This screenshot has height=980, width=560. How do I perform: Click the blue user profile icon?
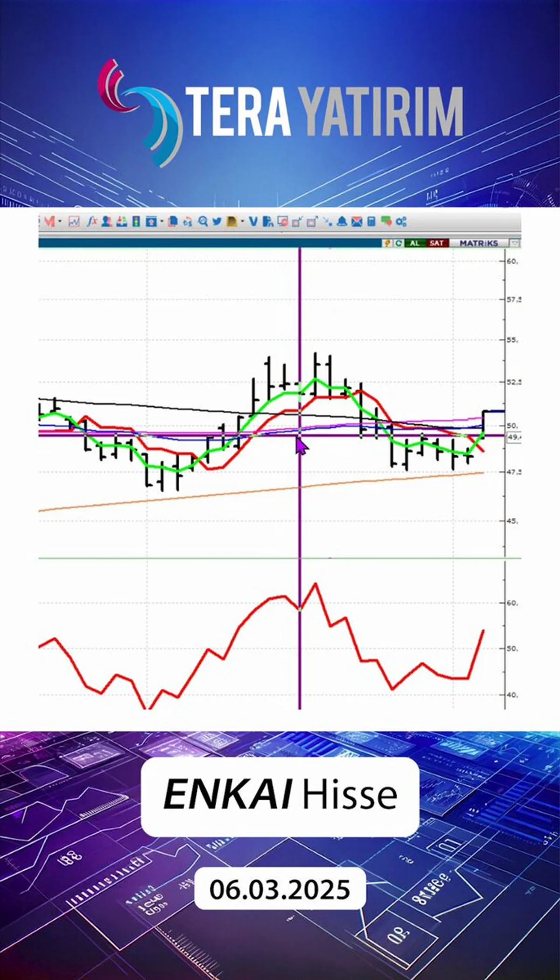107,221
